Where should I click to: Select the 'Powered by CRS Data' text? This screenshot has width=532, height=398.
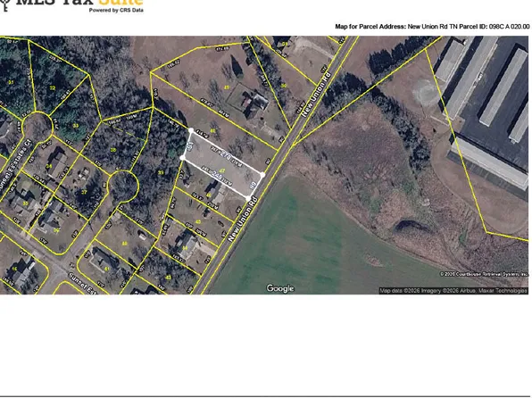pyautogui.click(x=116, y=10)
